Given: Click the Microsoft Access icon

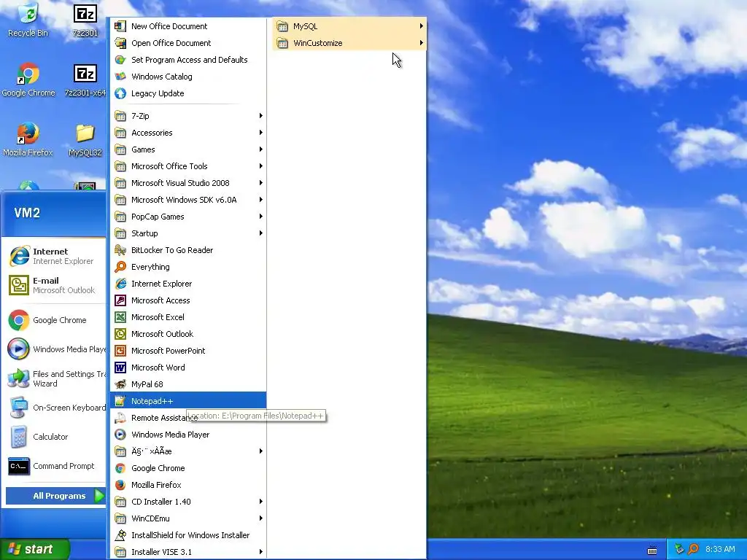Looking at the screenshot, I should (x=120, y=300).
